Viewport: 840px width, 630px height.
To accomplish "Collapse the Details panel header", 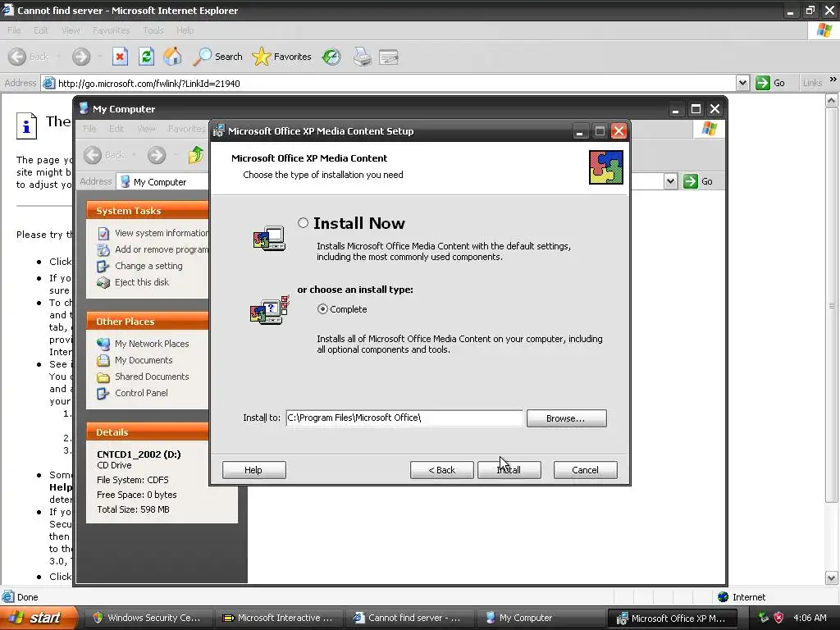I will 148,432.
